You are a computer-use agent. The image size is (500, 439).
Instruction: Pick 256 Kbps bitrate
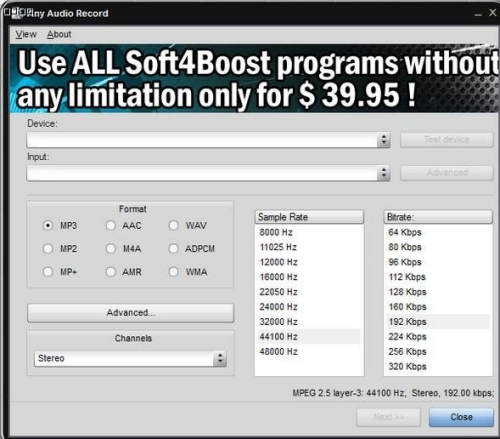click(x=438, y=352)
